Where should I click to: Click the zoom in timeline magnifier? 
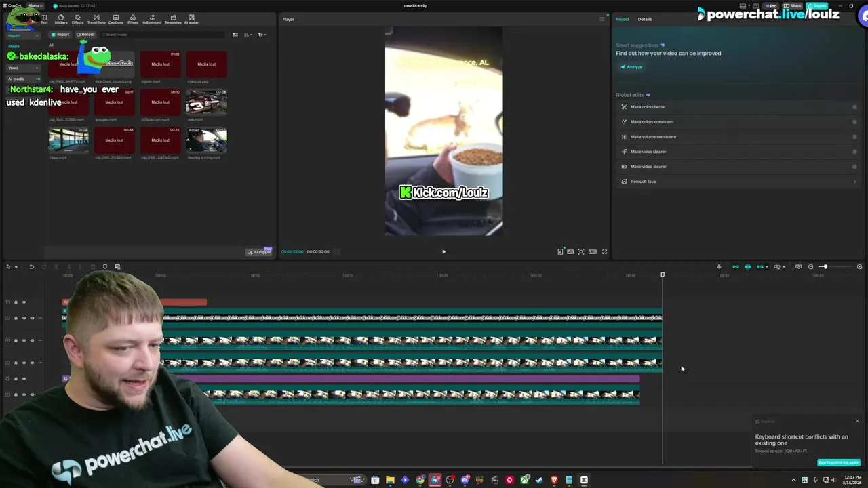pyautogui.click(x=859, y=266)
